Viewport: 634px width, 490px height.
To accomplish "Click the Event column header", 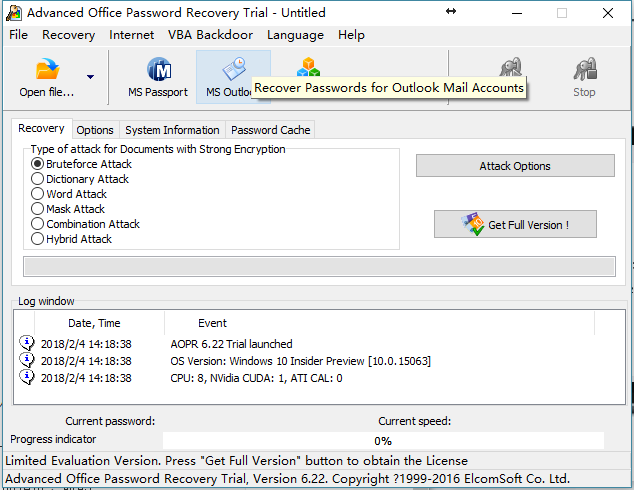I will click(x=379, y=323).
